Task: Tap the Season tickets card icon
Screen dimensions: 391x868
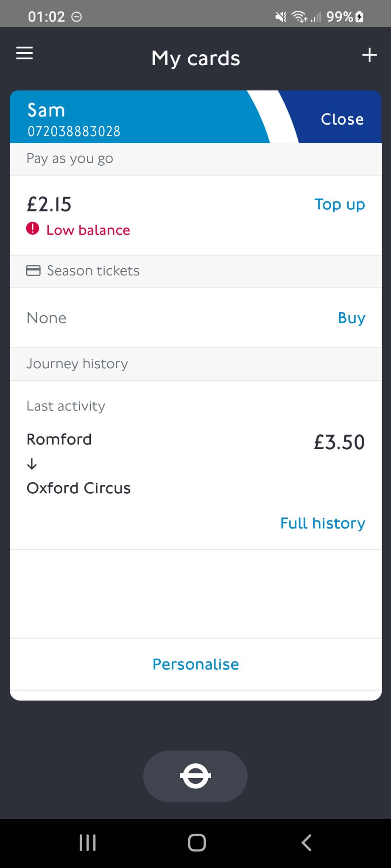Action: pos(34,270)
